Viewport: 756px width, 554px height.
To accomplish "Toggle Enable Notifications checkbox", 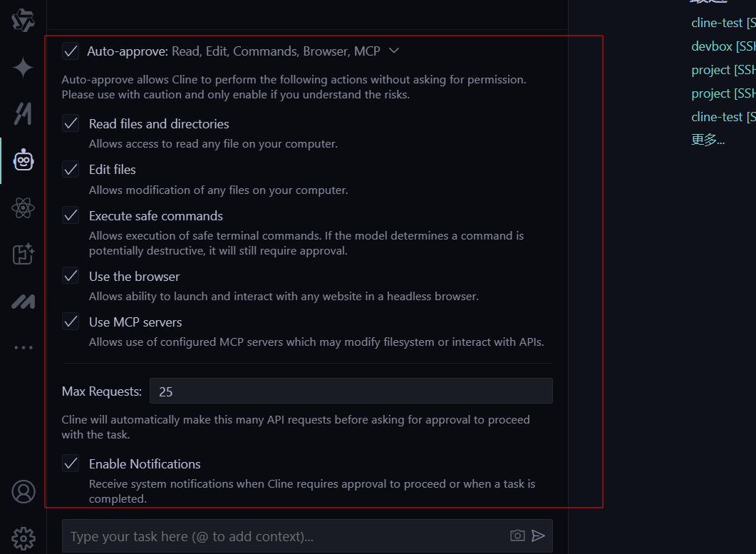I will [71, 464].
